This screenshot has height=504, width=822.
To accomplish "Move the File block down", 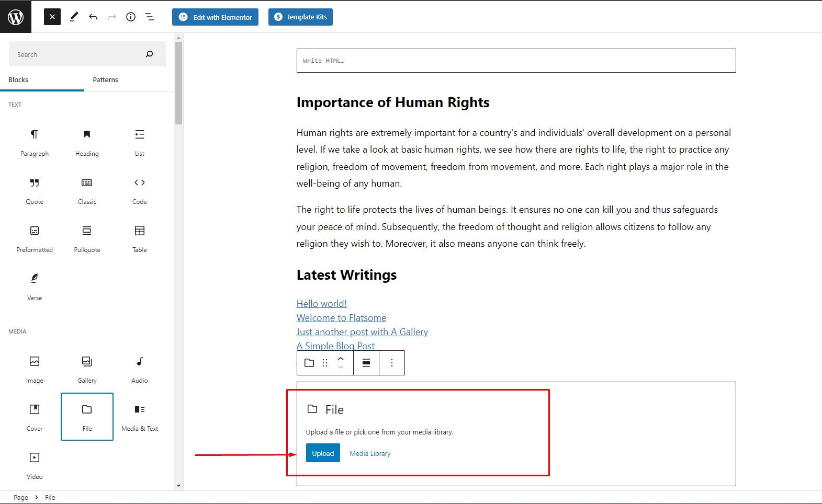I will pyautogui.click(x=341, y=368).
